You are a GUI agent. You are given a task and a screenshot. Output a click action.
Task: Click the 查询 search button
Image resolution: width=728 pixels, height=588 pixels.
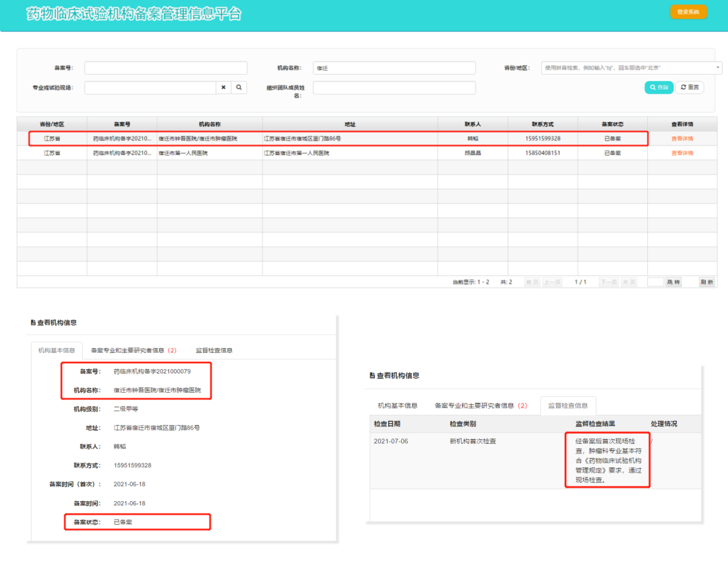point(659,88)
